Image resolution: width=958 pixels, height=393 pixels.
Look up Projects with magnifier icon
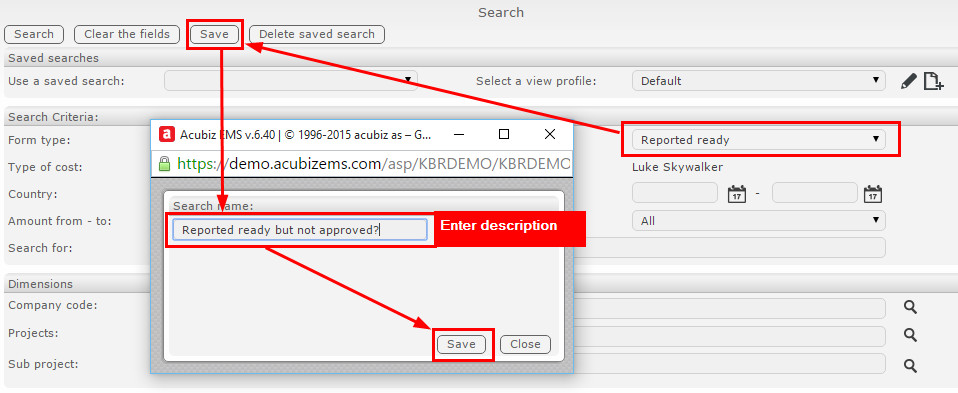pos(910,336)
